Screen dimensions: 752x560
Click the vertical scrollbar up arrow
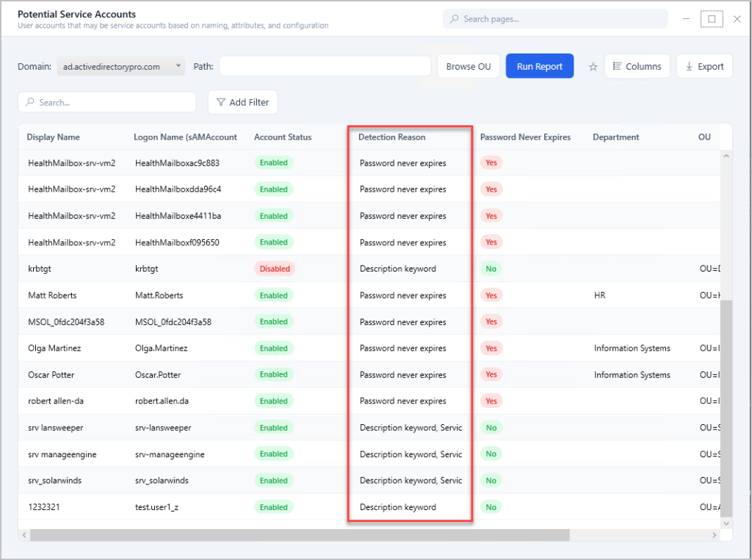(x=726, y=156)
